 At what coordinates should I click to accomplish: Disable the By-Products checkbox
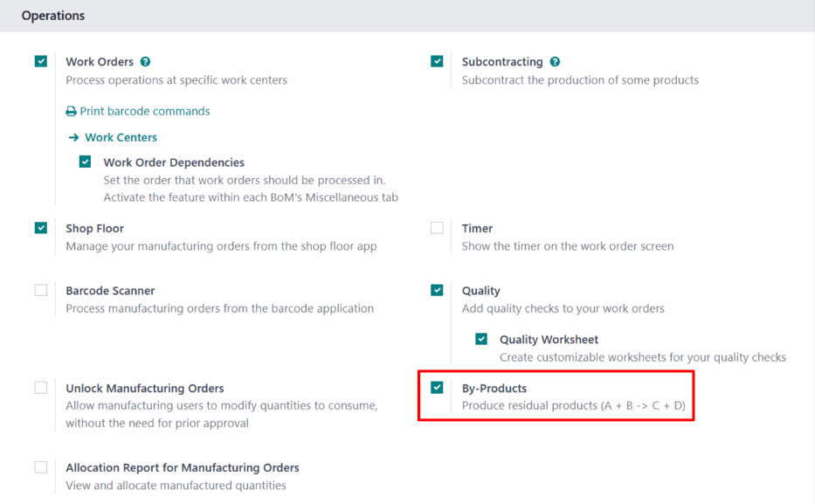pyautogui.click(x=436, y=387)
